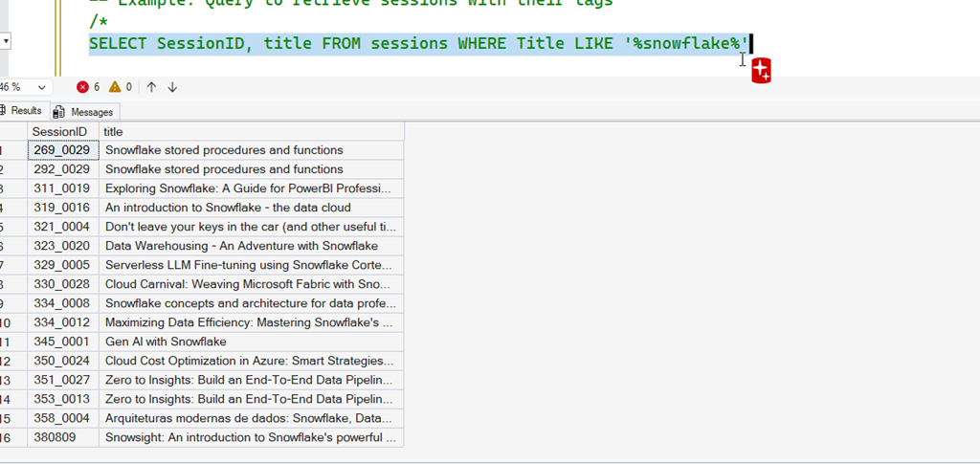Go to next issue with down arrow
The width and height of the screenshot is (980, 464).
point(172,87)
